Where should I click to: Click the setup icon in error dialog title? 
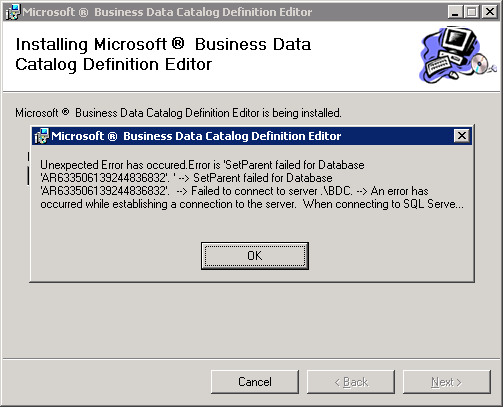click(42, 136)
